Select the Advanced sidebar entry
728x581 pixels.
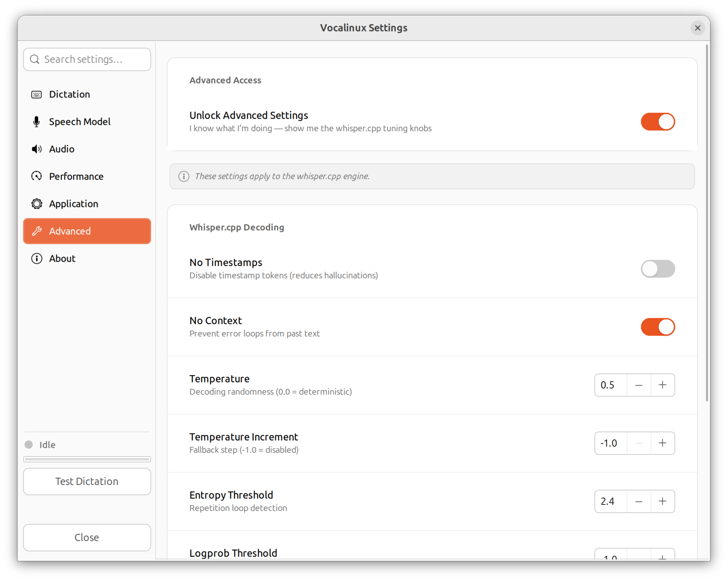pyautogui.click(x=87, y=231)
